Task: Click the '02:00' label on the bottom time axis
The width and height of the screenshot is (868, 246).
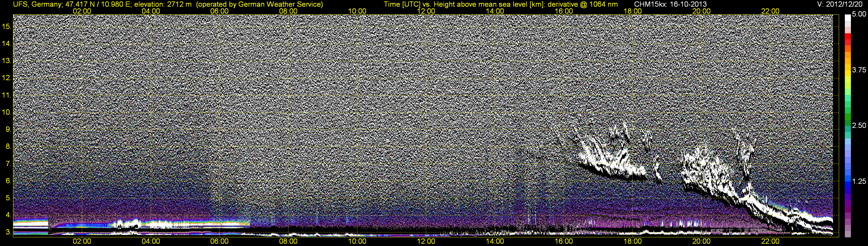Action: (x=82, y=241)
